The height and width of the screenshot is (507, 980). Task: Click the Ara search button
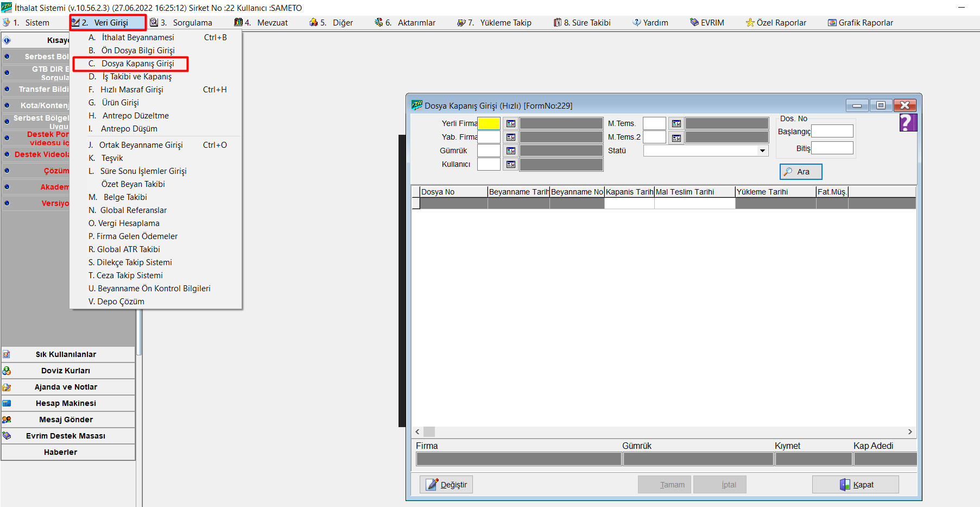click(x=801, y=172)
